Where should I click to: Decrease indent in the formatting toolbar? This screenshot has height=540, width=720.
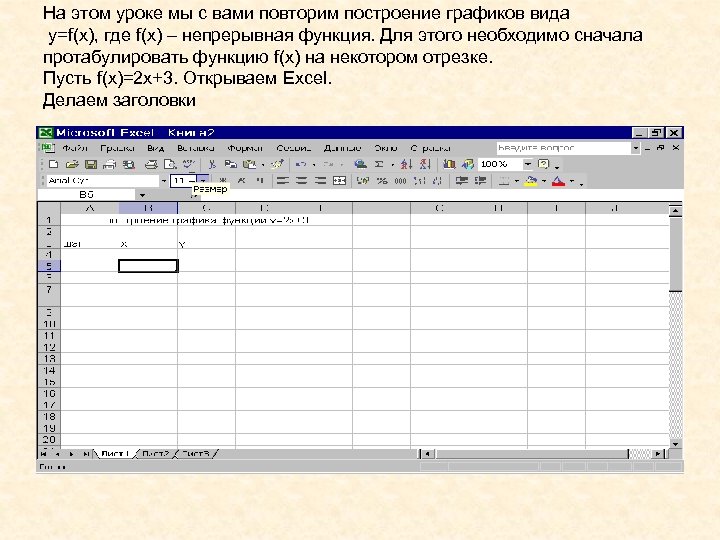461,180
